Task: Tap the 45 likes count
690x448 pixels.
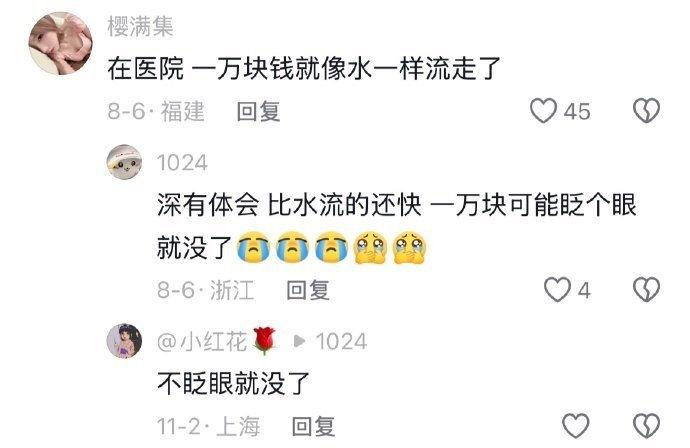Action: (577, 111)
